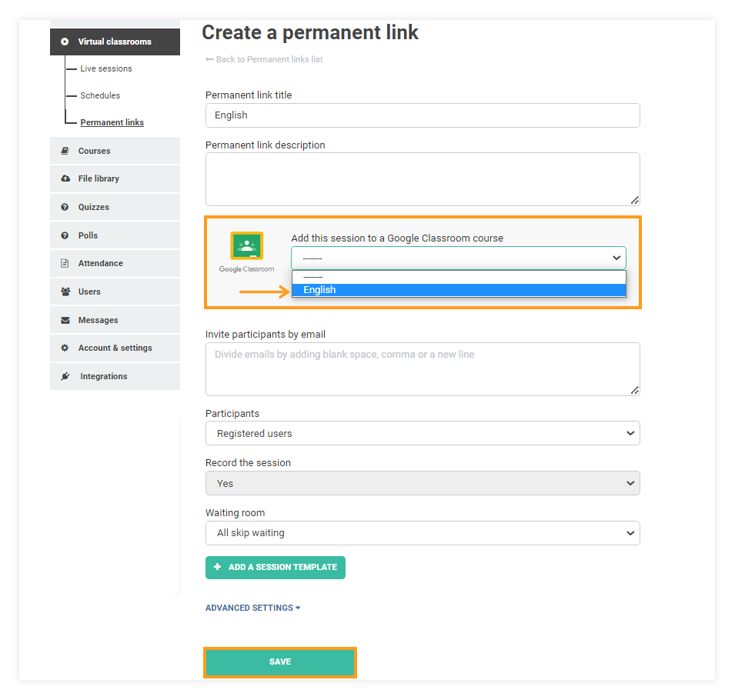Viewport: 735px width, 700px height.
Task: Click Add a session template button
Action: pyautogui.click(x=276, y=568)
